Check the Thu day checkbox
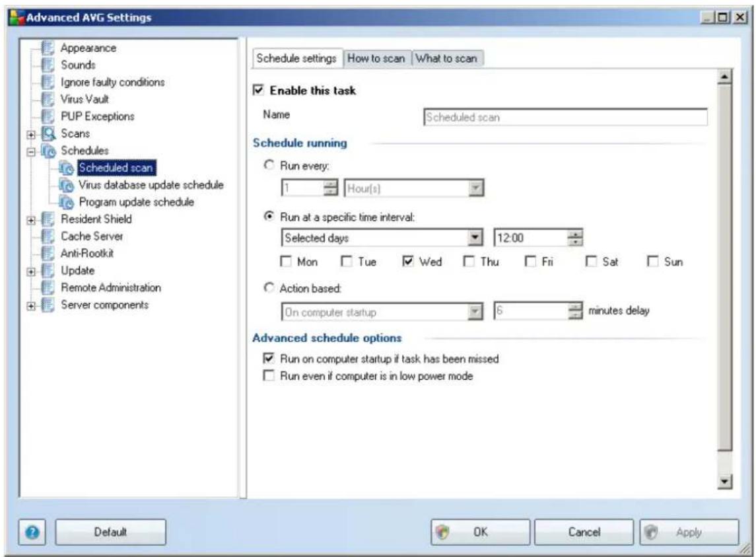Image resolution: width=756 pixels, height=557 pixels. coord(469,262)
